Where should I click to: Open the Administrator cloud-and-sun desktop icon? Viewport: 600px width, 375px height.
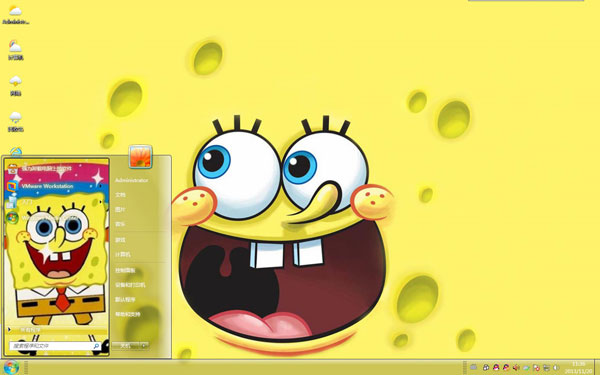click(15, 15)
